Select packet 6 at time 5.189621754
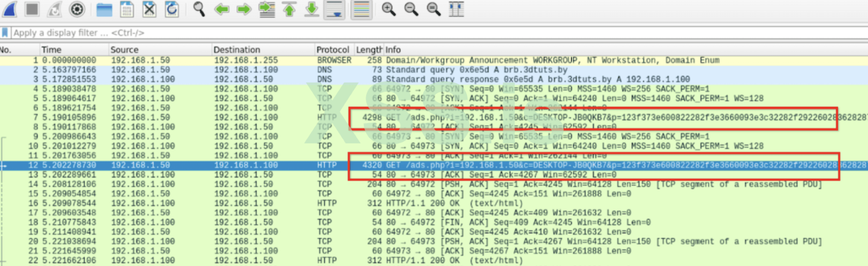The height and width of the screenshot is (266, 868). point(434,108)
